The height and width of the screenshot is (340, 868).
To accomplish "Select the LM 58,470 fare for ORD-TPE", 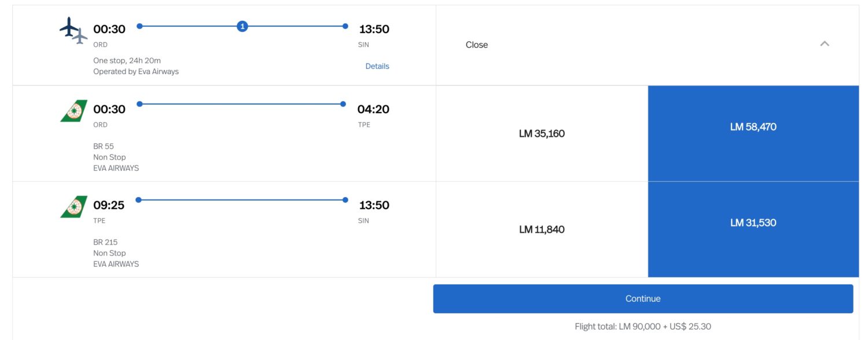I will tap(752, 126).
